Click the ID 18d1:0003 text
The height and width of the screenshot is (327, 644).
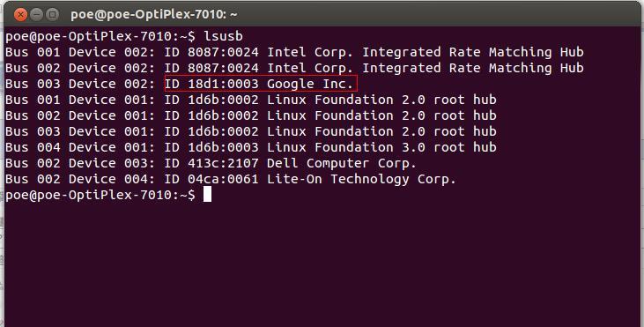[x=212, y=84]
